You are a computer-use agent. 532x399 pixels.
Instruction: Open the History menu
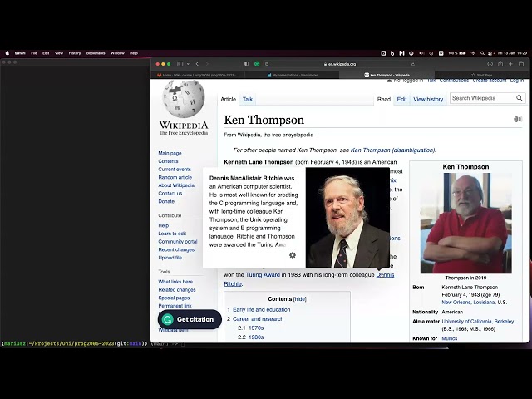point(75,53)
